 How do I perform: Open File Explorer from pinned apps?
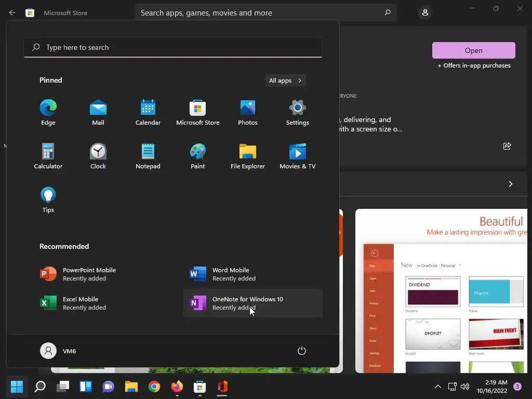pos(248,156)
